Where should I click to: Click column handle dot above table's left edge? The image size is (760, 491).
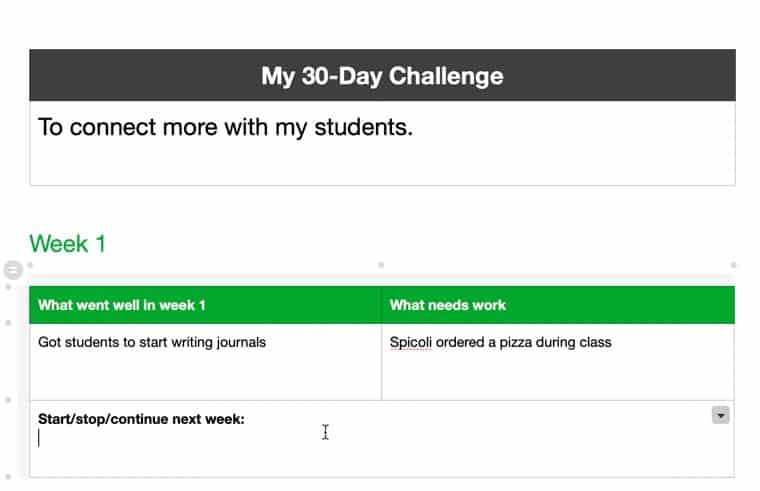30,265
